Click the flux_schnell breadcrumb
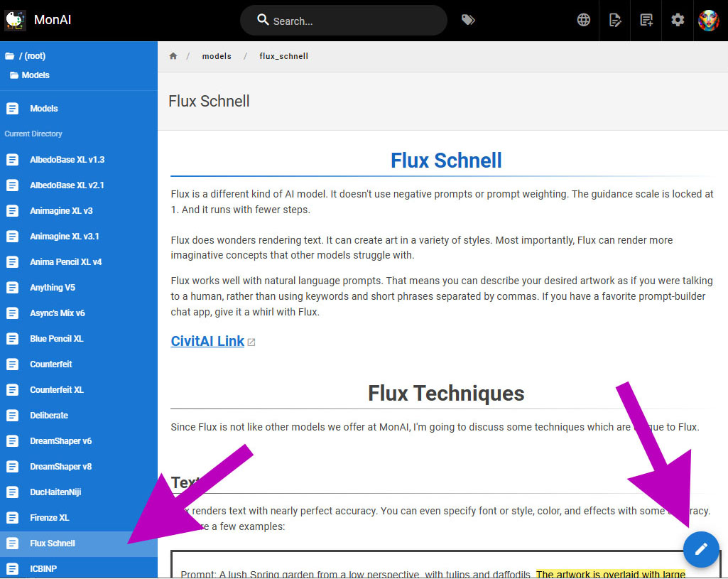The width and height of the screenshot is (728, 579). (x=283, y=56)
